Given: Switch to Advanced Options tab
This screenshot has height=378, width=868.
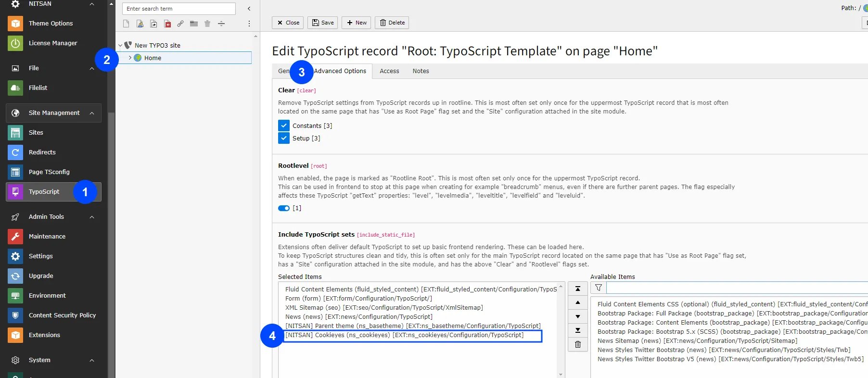Looking at the screenshot, I should [x=340, y=71].
